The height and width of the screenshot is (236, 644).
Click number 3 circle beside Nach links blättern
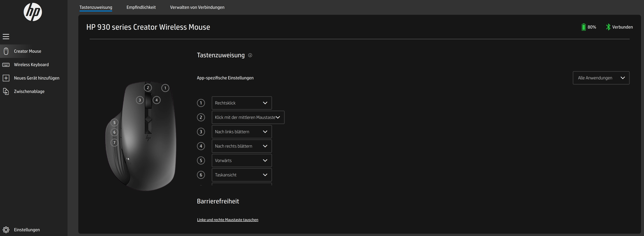click(x=201, y=132)
